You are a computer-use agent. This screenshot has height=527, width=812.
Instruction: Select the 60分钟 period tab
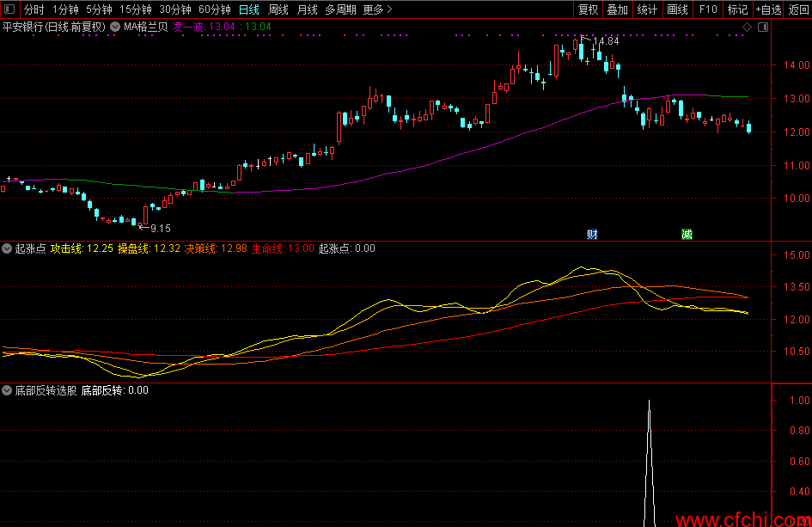(x=215, y=9)
